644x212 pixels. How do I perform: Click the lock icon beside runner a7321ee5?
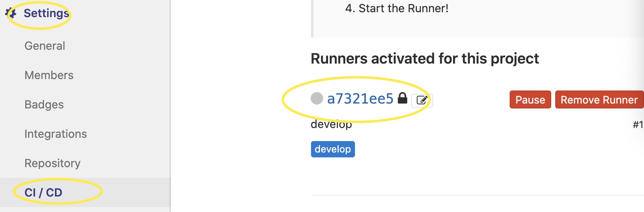tap(402, 98)
